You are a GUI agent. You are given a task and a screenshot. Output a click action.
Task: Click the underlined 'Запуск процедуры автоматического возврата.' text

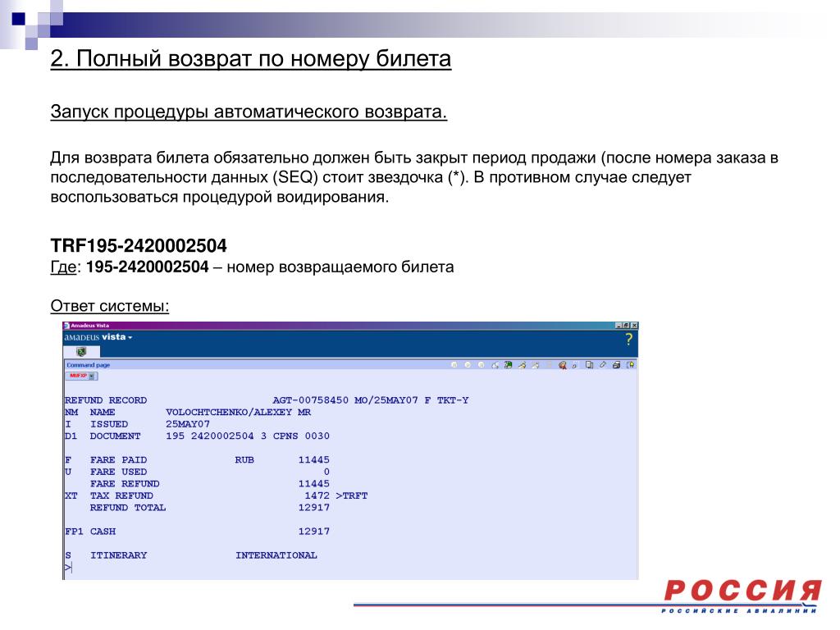click(x=249, y=112)
